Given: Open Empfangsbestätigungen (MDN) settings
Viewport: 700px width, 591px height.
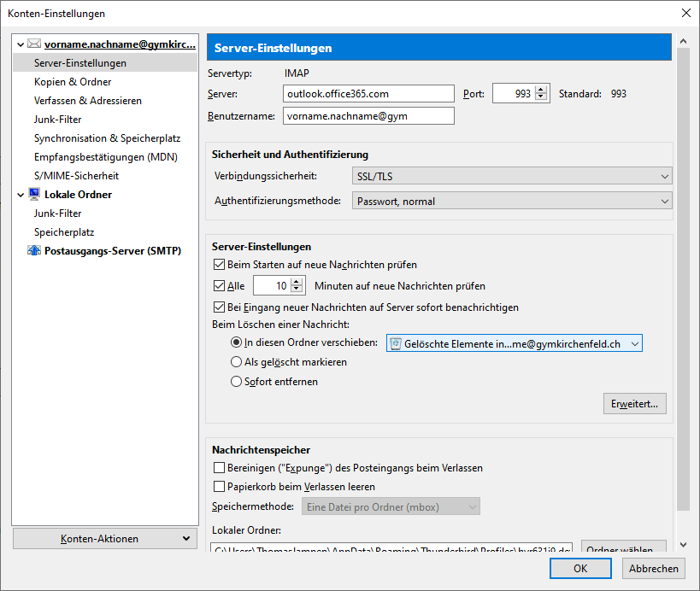Looking at the screenshot, I should click(x=106, y=156).
